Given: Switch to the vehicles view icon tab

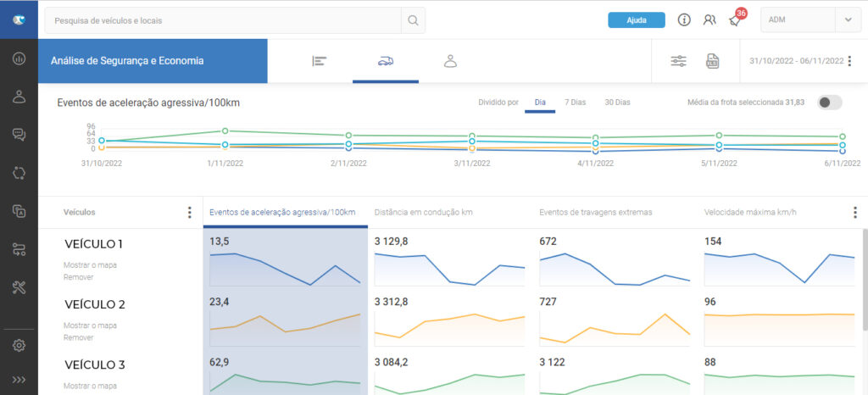Looking at the screenshot, I should 386,61.
